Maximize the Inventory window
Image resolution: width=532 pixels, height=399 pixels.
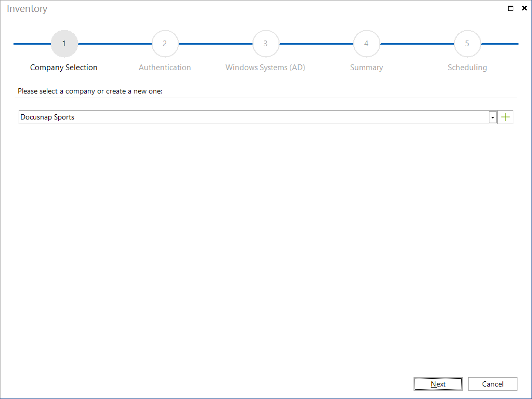[510, 8]
